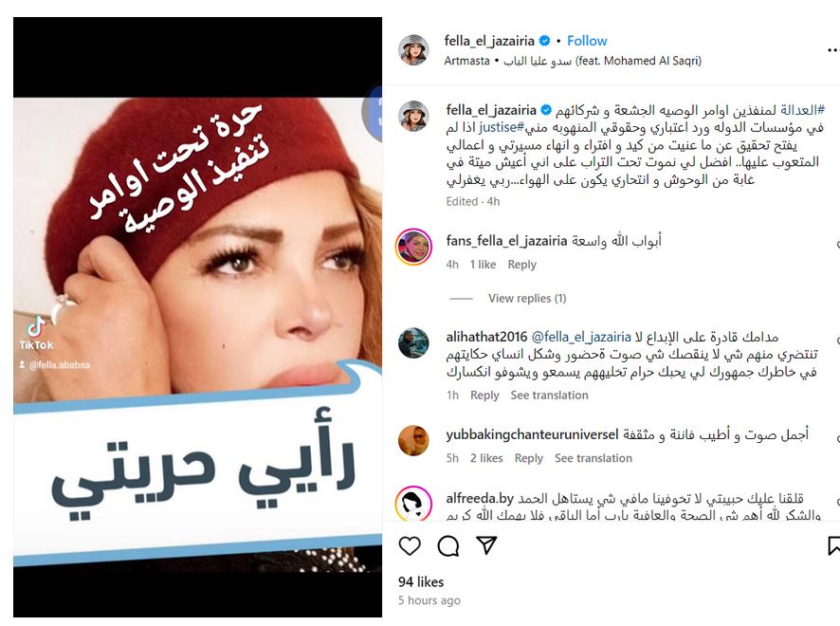
Task: Share the post via paper plane icon
Action: 486,545
